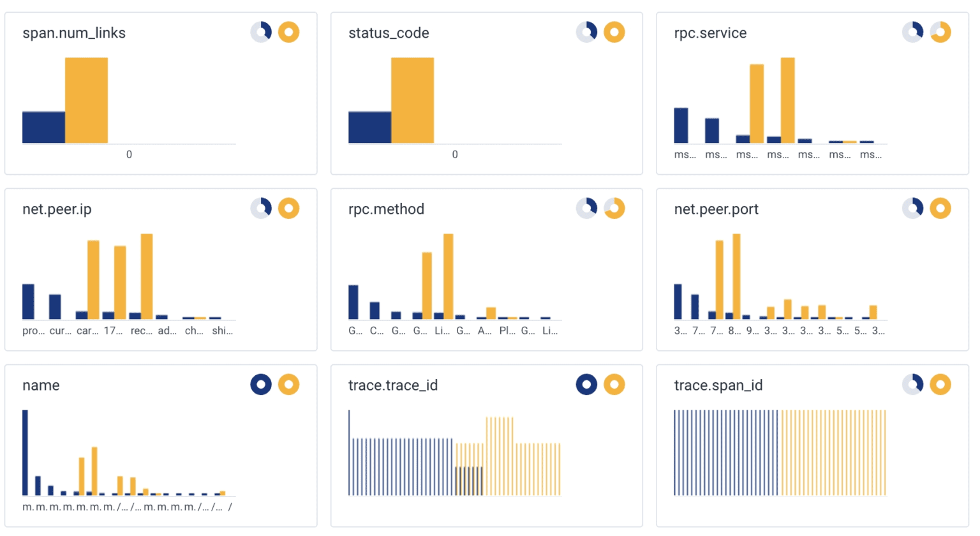
Task: Click orange donut icon on status_code card
Action: 614,32
